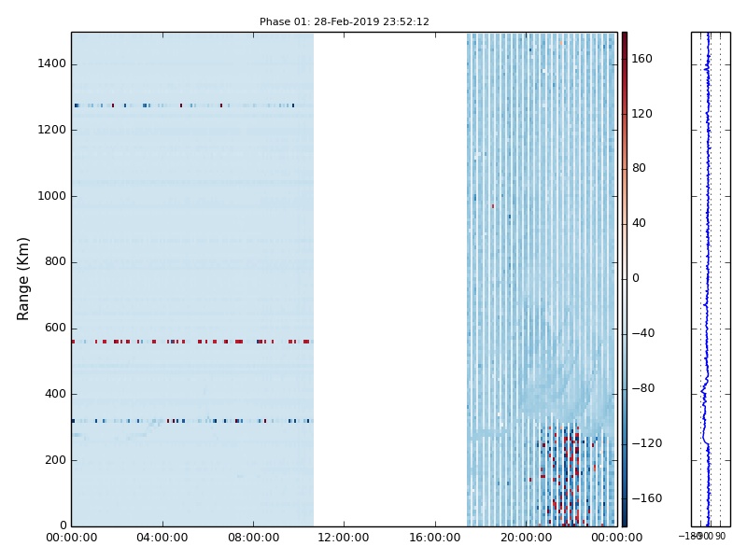
Task: Click the colorbar −80 tick label
Action: coord(643,388)
